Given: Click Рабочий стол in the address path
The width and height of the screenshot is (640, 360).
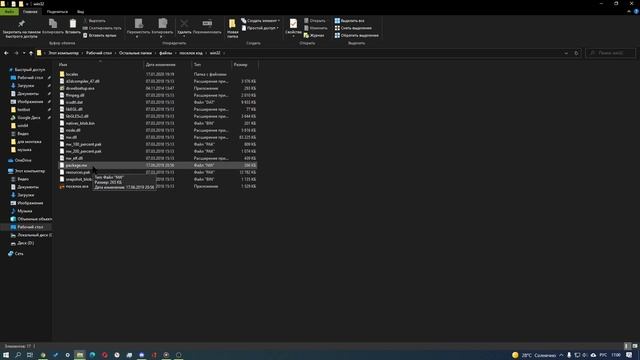Looking at the screenshot, I should pyautogui.click(x=99, y=53).
